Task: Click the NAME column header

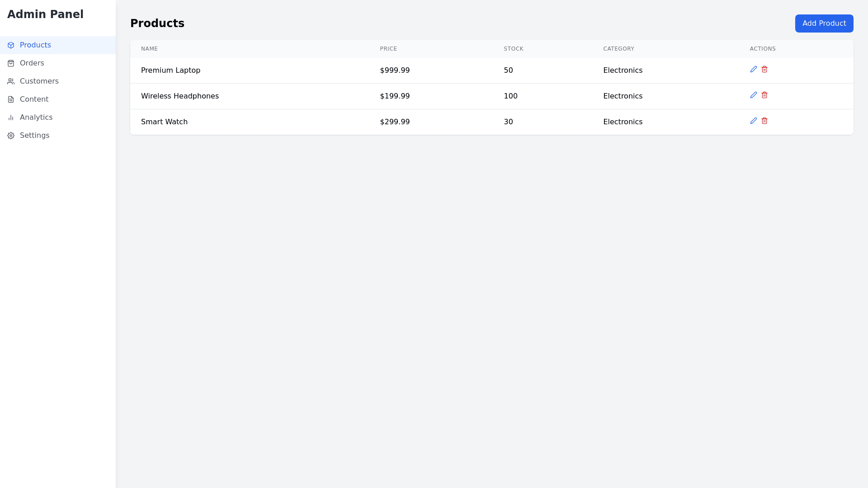Action: tap(149, 49)
